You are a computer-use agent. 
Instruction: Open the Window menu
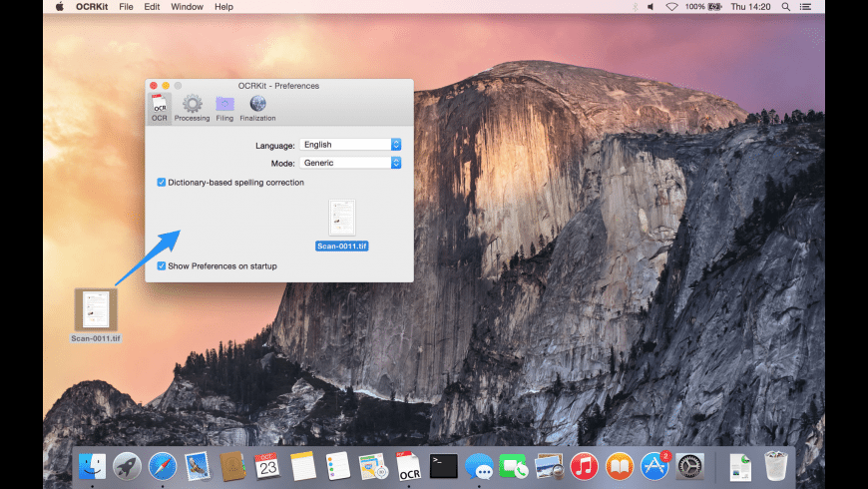coord(187,7)
